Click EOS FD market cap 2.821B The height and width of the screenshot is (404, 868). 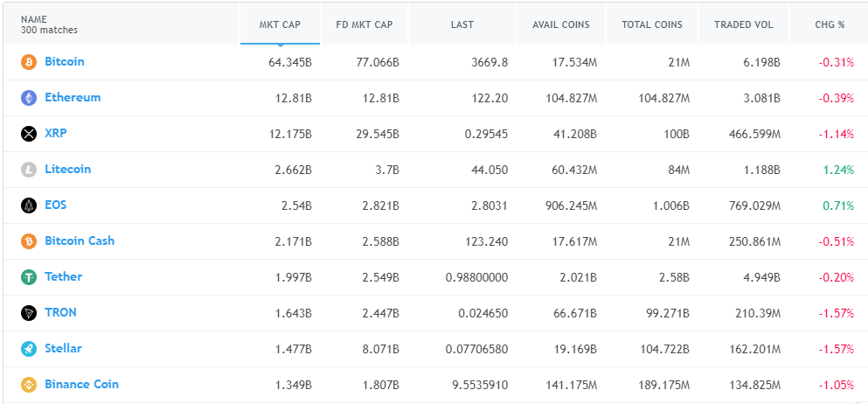click(381, 205)
